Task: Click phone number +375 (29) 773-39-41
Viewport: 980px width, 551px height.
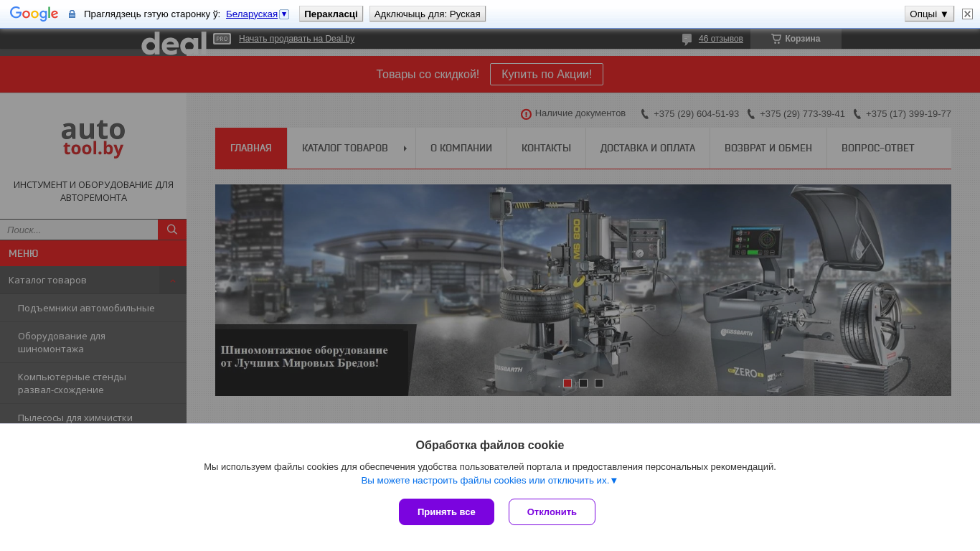Action: click(802, 113)
